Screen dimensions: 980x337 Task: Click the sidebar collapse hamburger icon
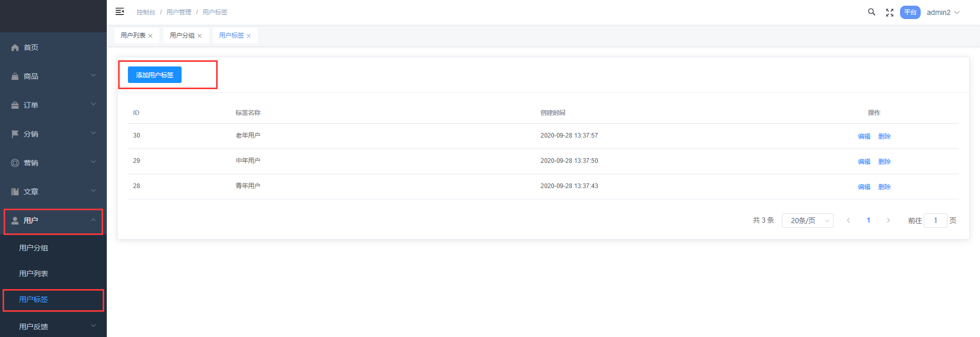click(120, 12)
